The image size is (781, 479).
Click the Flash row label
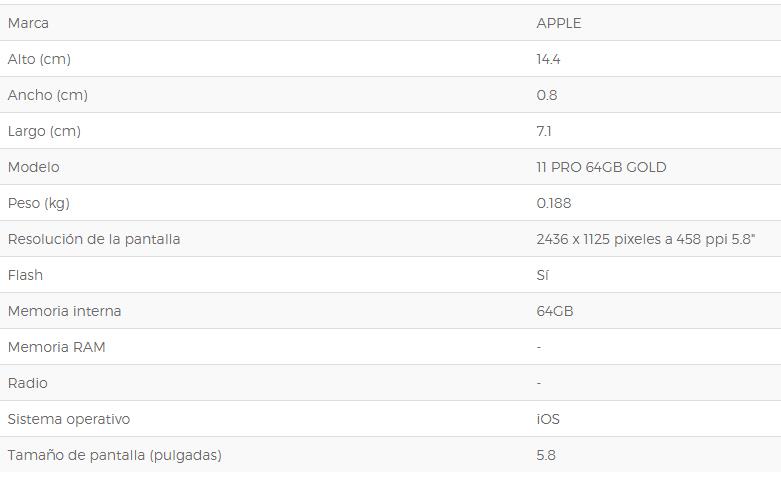25,275
